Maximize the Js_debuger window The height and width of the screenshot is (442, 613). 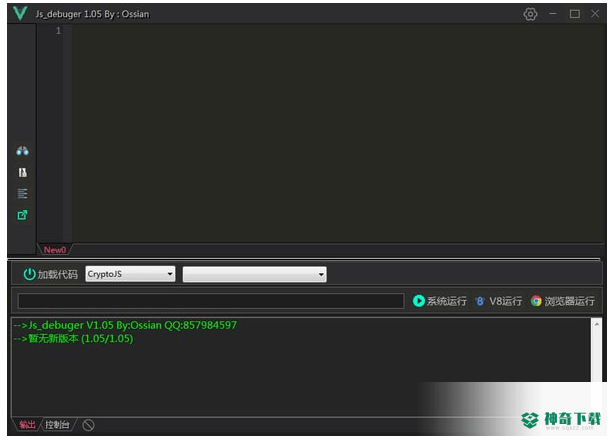574,14
